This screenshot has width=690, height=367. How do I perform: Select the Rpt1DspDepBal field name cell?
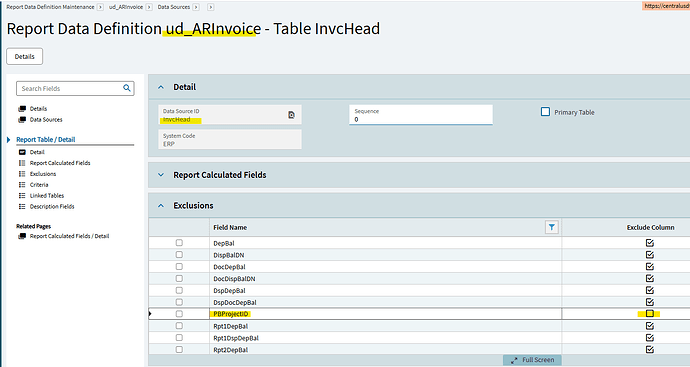click(385, 338)
